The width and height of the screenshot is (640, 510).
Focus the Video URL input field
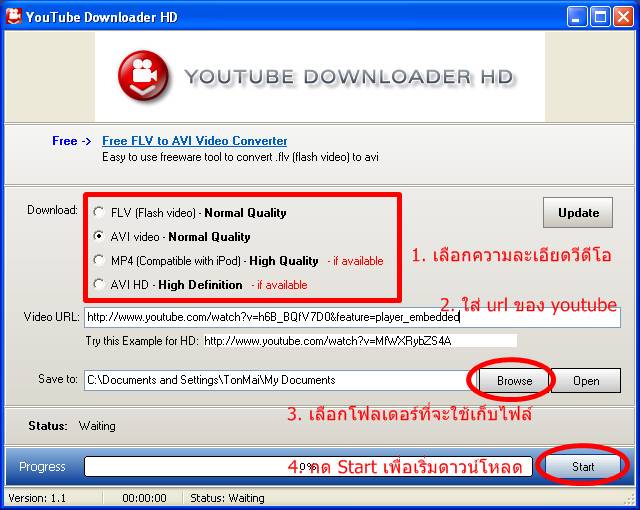(353, 317)
